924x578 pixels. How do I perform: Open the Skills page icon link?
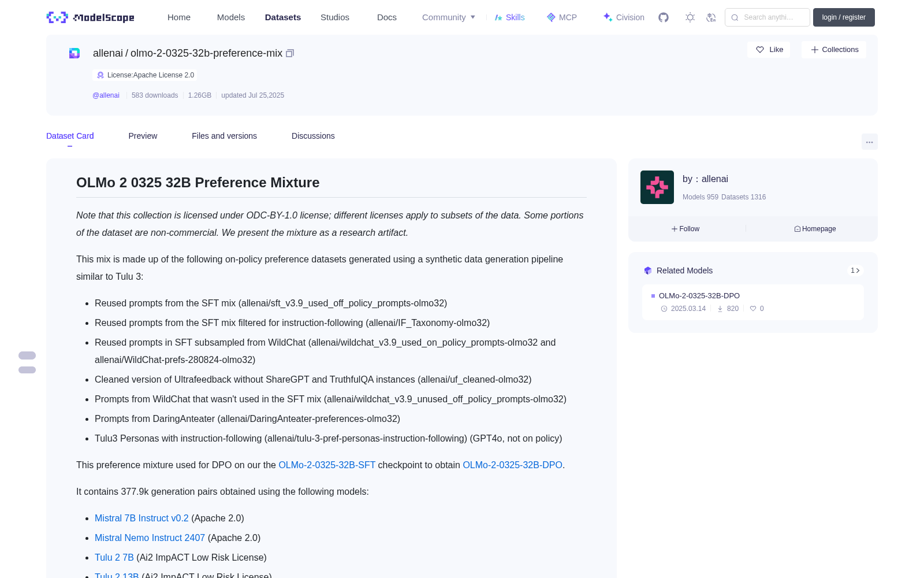pyautogui.click(x=510, y=17)
